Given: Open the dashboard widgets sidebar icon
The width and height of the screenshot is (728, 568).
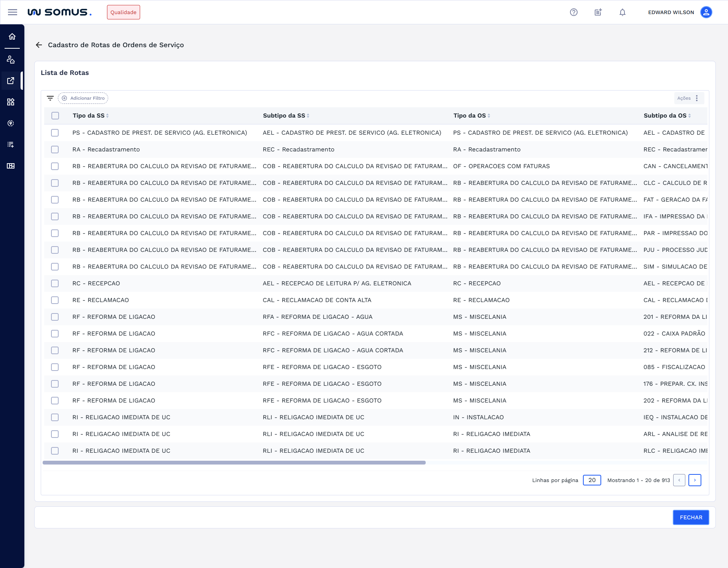Looking at the screenshot, I should point(11,102).
